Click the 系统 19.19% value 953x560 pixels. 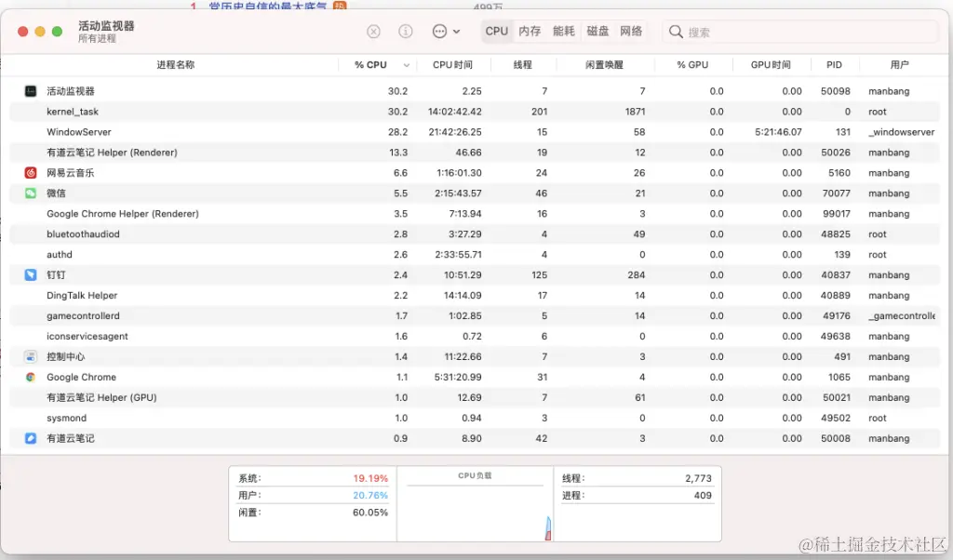click(x=370, y=479)
